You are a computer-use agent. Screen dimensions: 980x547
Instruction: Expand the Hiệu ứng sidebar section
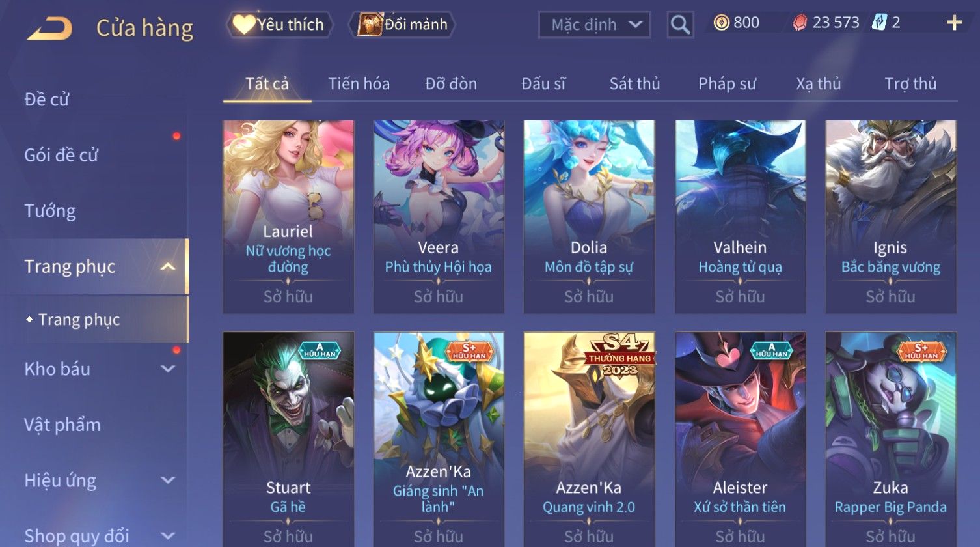pos(167,480)
